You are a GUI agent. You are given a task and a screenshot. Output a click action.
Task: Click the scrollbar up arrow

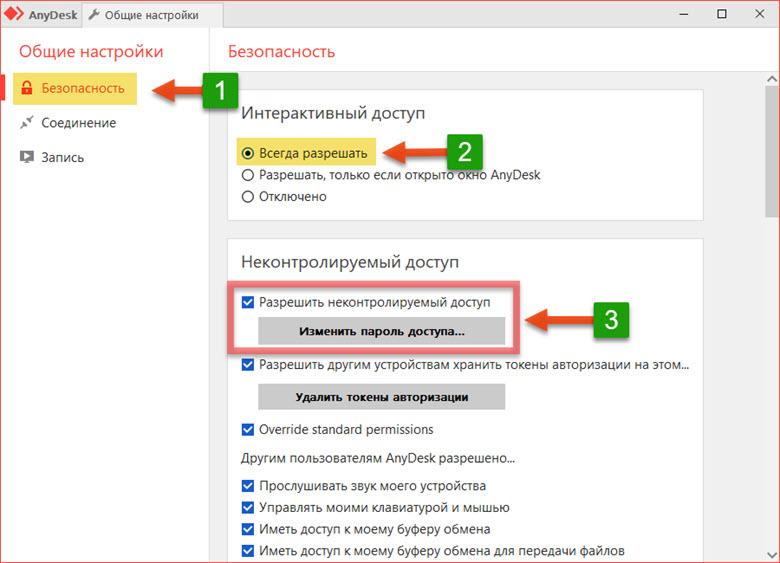point(772,79)
